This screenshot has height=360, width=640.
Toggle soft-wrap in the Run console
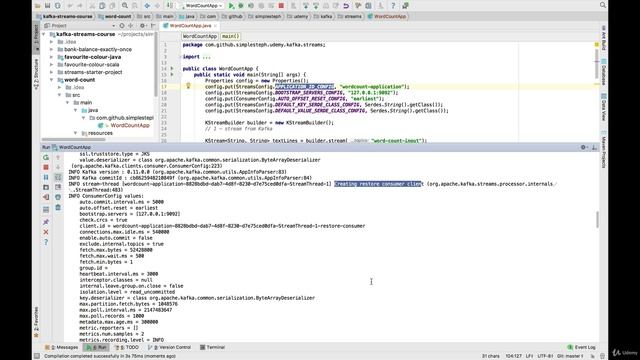(58, 177)
